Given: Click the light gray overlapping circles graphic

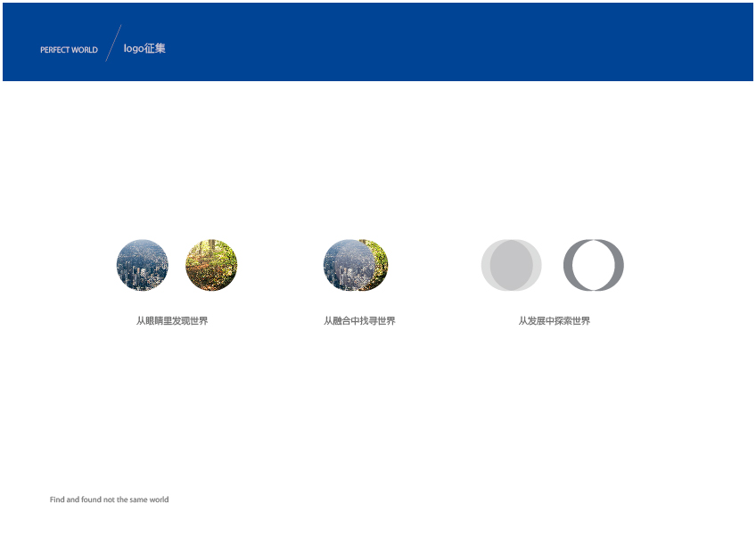Looking at the screenshot, I should pyautogui.click(x=511, y=265).
